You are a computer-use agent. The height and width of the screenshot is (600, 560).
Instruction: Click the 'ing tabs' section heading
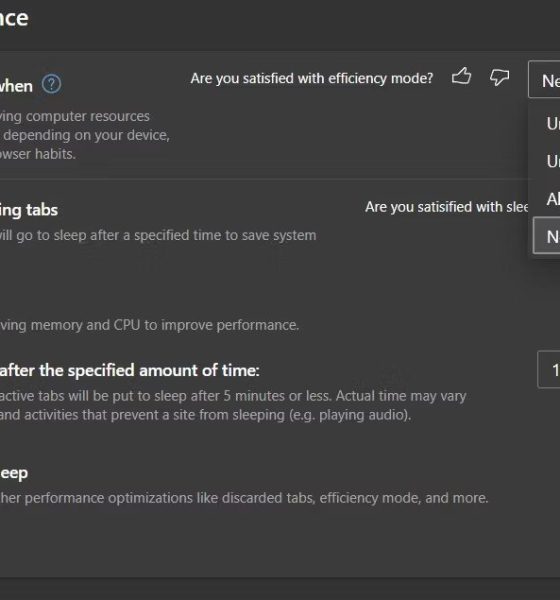[x=29, y=210]
